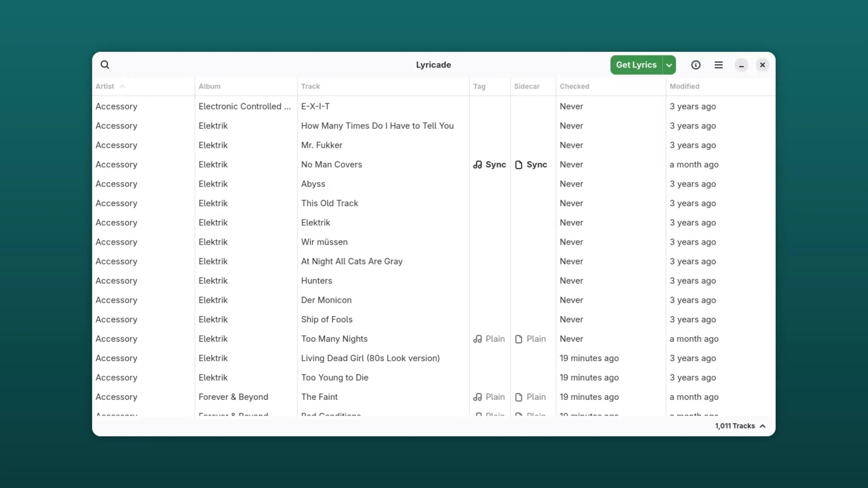Select track How Many Times Do I Have to Tell You
Image resolution: width=868 pixels, height=488 pixels.
coord(377,126)
